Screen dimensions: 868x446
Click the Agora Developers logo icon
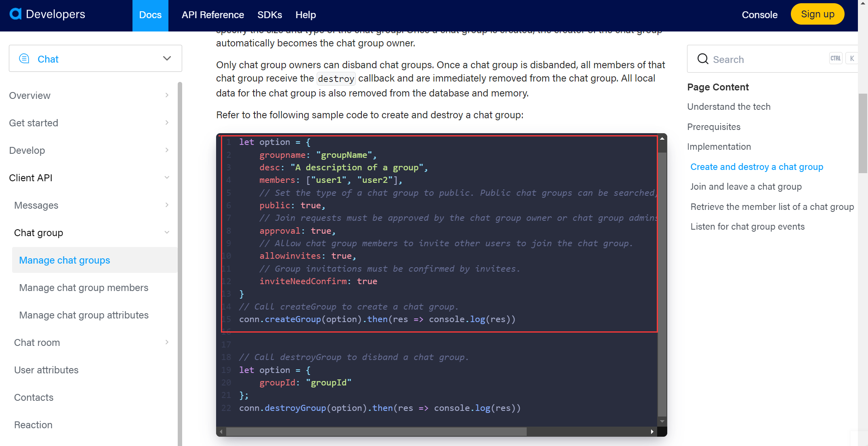pyautogui.click(x=15, y=14)
